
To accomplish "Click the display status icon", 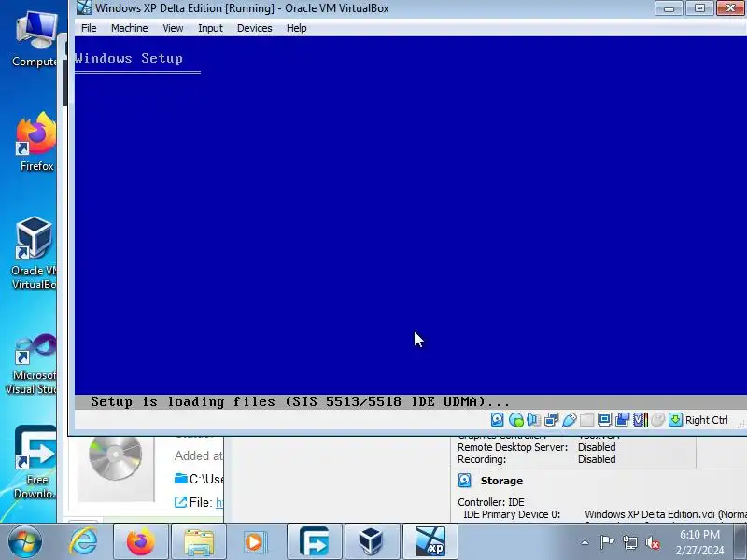I will pyautogui.click(x=604, y=419).
